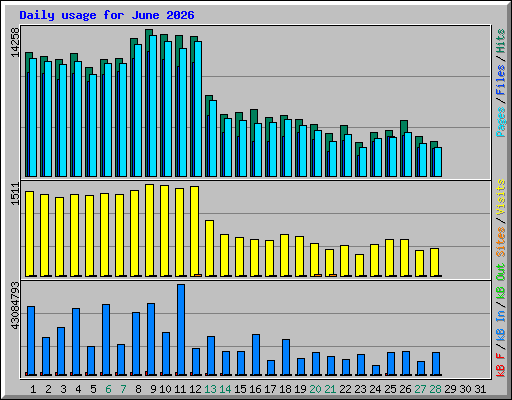The width and height of the screenshot is (512, 400).
Task: Click the '1511' visits axis value
Action: pyautogui.click(x=15, y=194)
